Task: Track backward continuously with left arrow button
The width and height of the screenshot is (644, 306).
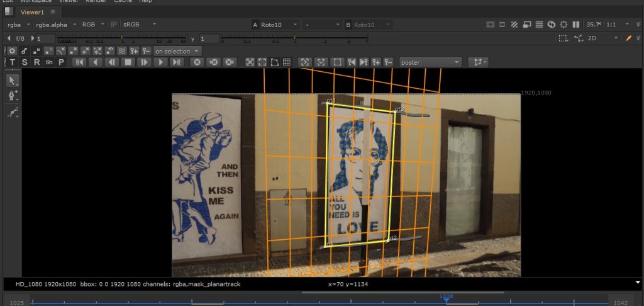Action: tap(96, 62)
